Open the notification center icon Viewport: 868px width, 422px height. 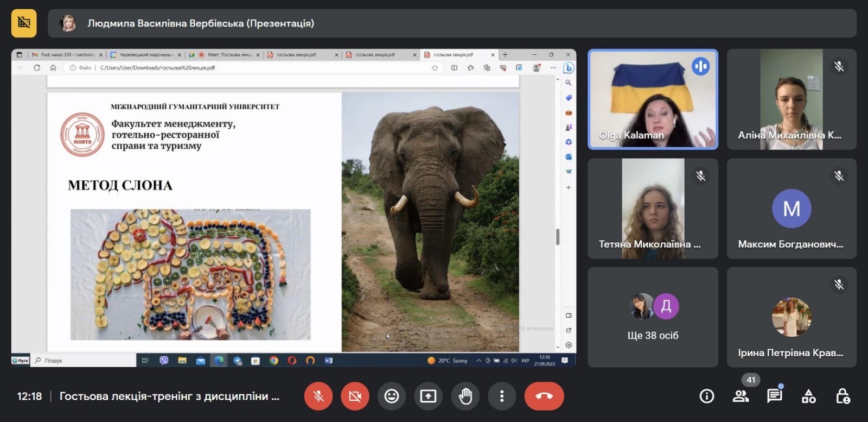pyautogui.click(x=565, y=361)
